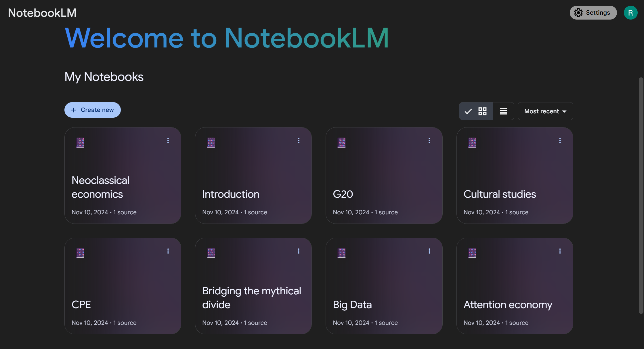Click the notebook icon on Bridging the mythical divide card
Screen dimensions: 644x349
coord(211,253)
